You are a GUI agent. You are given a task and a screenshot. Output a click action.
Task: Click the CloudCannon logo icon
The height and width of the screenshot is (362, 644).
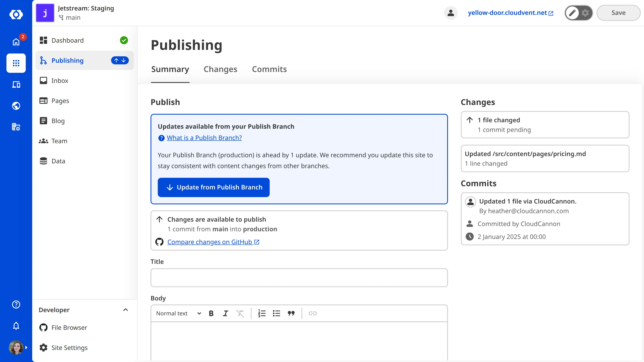pos(16,14)
